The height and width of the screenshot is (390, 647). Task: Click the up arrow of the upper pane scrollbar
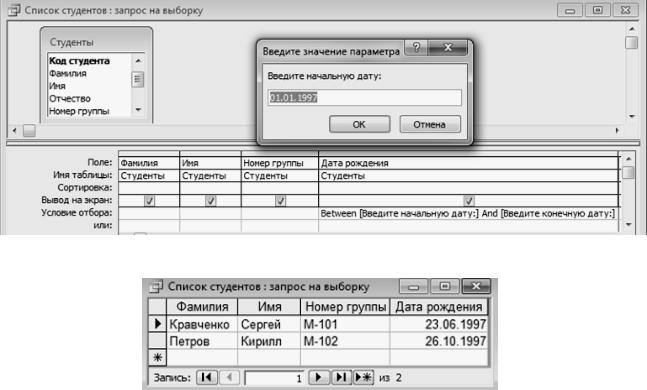tap(632, 29)
